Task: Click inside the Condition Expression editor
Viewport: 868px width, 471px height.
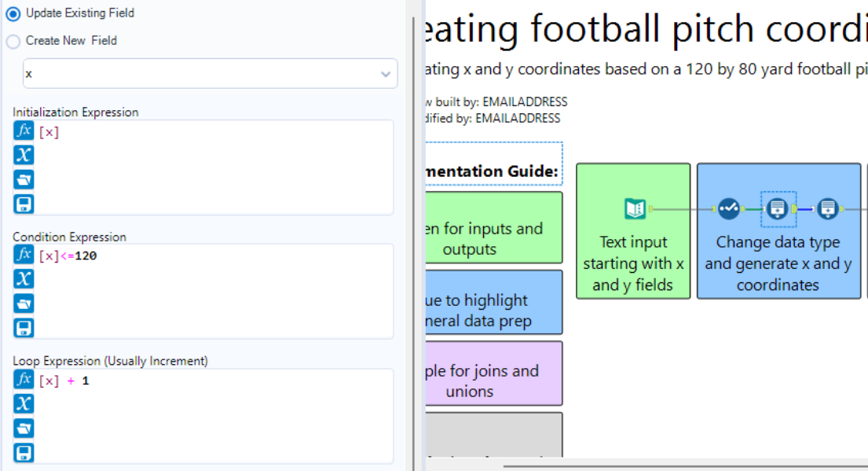Action: coord(212,291)
